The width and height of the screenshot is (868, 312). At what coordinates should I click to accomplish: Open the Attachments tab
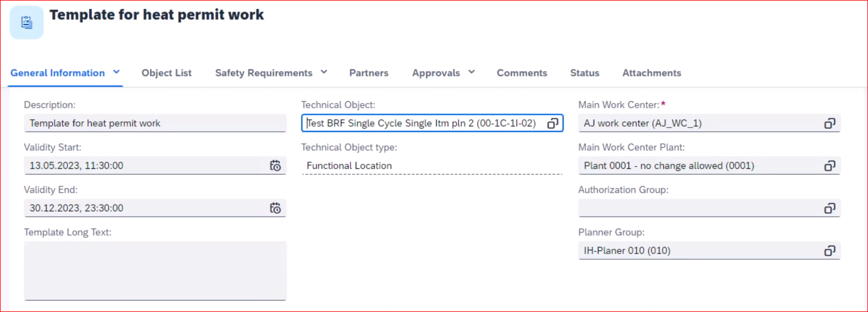pos(651,73)
